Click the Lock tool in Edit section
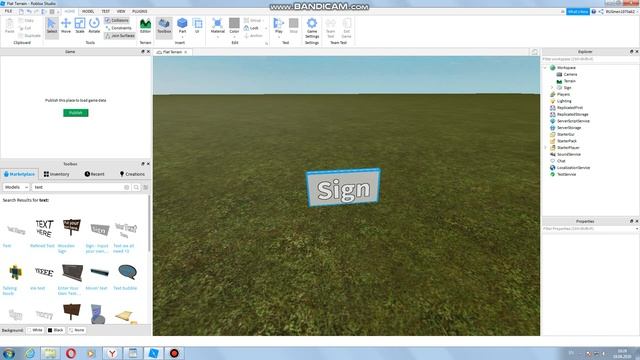This screenshot has width=640, height=360. click(251, 28)
